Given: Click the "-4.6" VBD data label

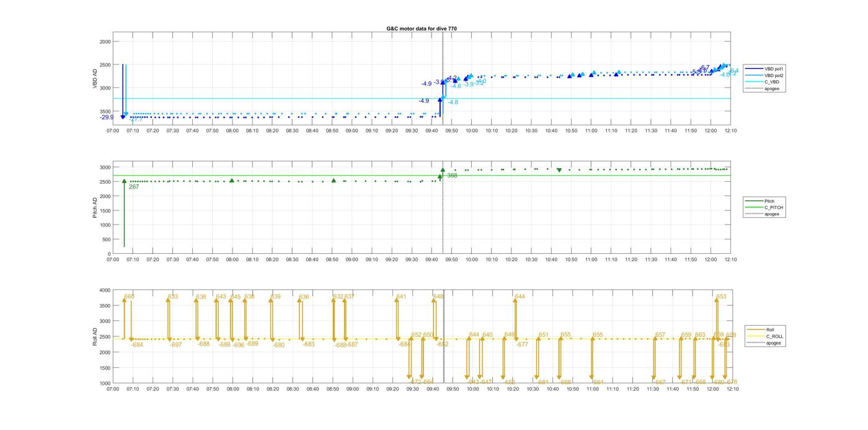Looking at the screenshot, I should click(x=456, y=86).
